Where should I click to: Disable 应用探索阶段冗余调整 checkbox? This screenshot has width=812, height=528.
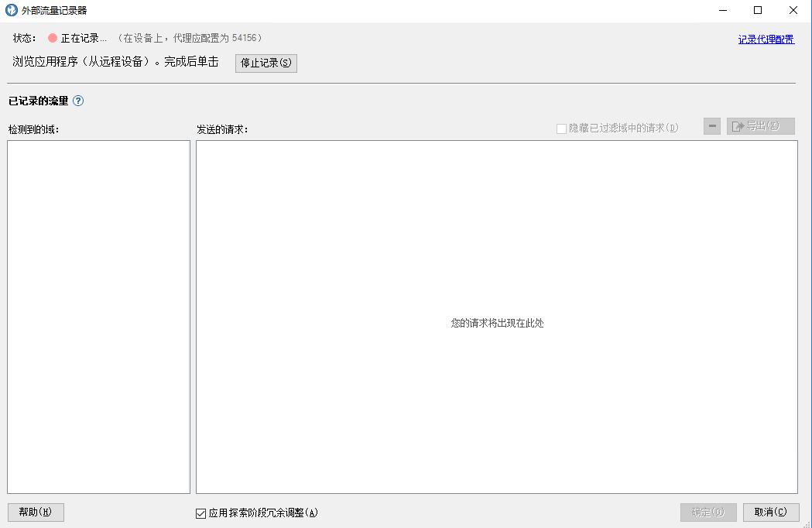click(200, 513)
